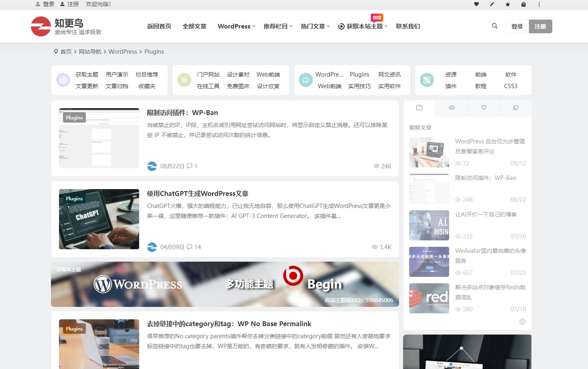
Task: Open article 限制访问插件：WP-Ban title
Action: click(x=182, y=113)
